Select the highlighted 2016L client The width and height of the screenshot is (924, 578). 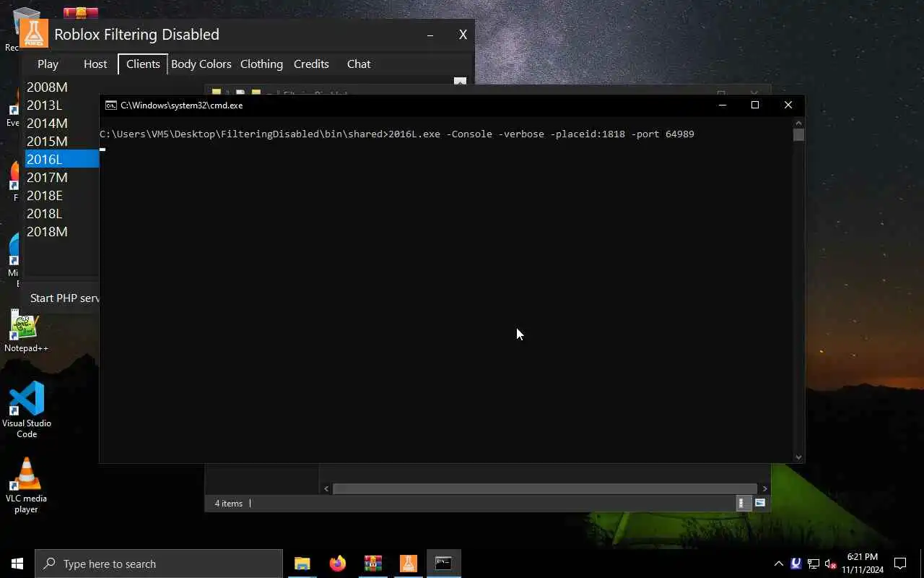pos(62,159)
